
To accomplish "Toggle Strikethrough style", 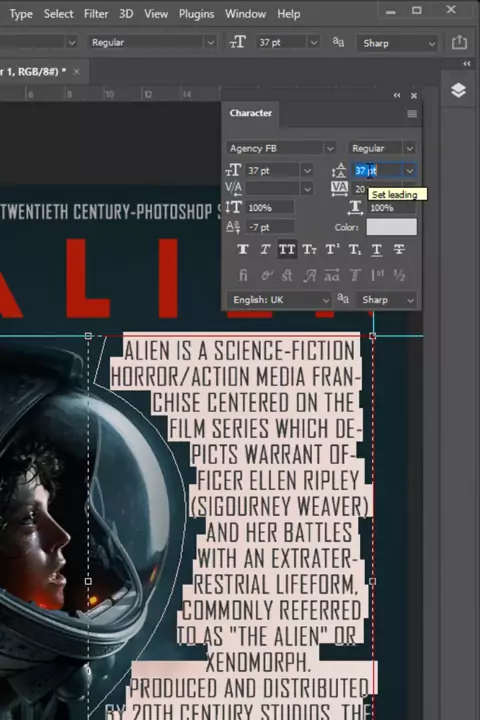I will point(399,249).
